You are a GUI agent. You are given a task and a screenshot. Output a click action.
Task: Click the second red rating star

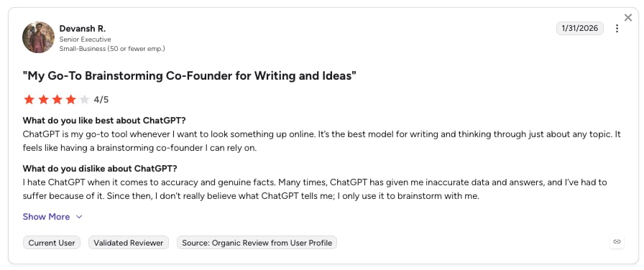point(43,99)
